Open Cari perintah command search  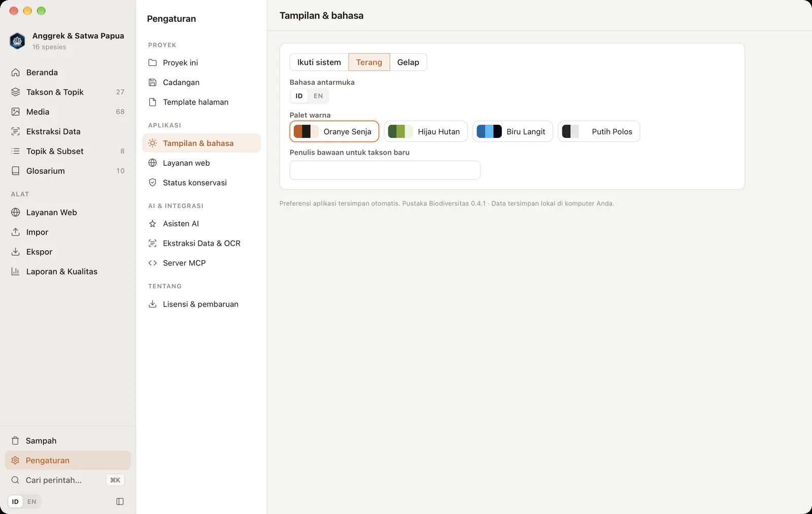click(68, 481)
